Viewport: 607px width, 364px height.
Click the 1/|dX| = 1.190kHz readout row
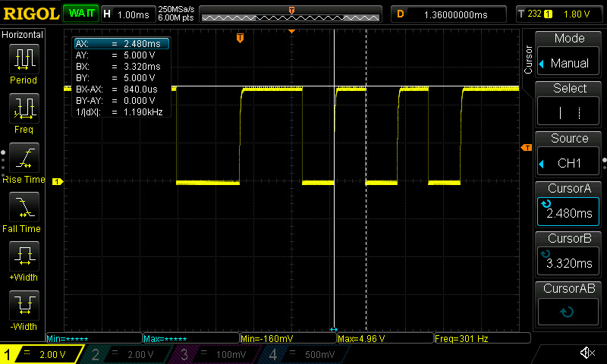tap(121, 112)
